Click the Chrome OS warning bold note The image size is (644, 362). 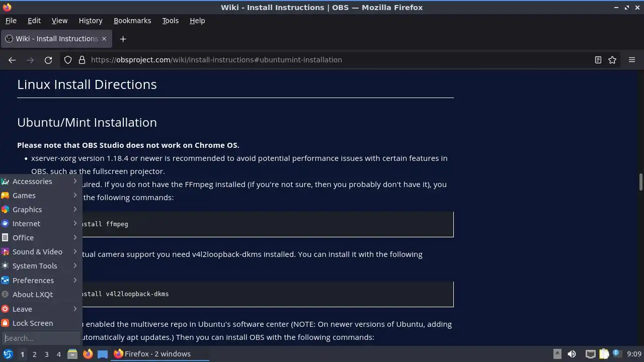[x=128, y=145]
